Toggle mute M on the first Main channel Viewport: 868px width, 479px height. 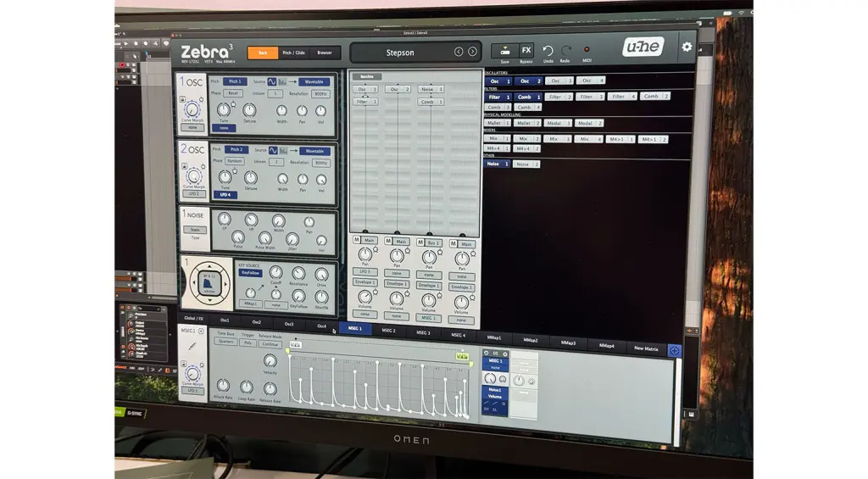click(x=357, y=241)
